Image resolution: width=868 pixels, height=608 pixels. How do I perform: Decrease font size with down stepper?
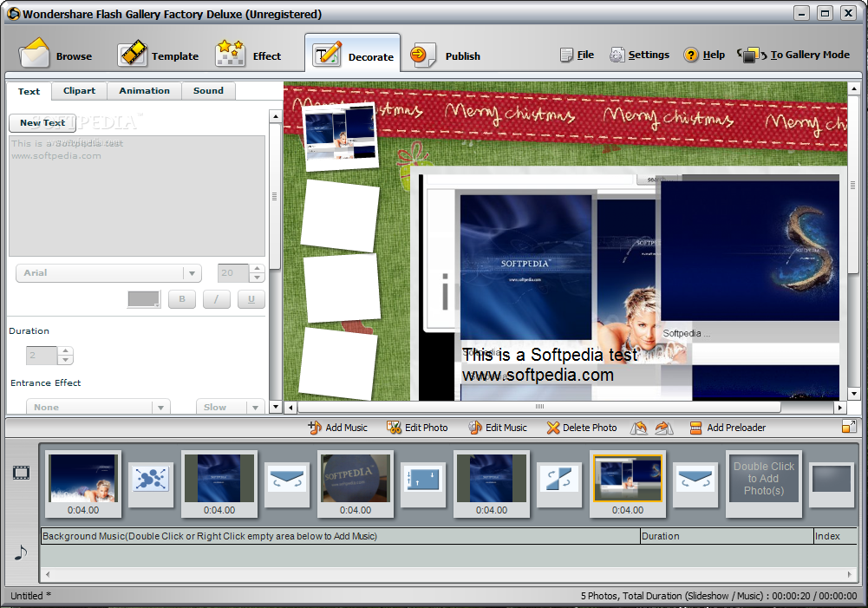coord(257,277)
